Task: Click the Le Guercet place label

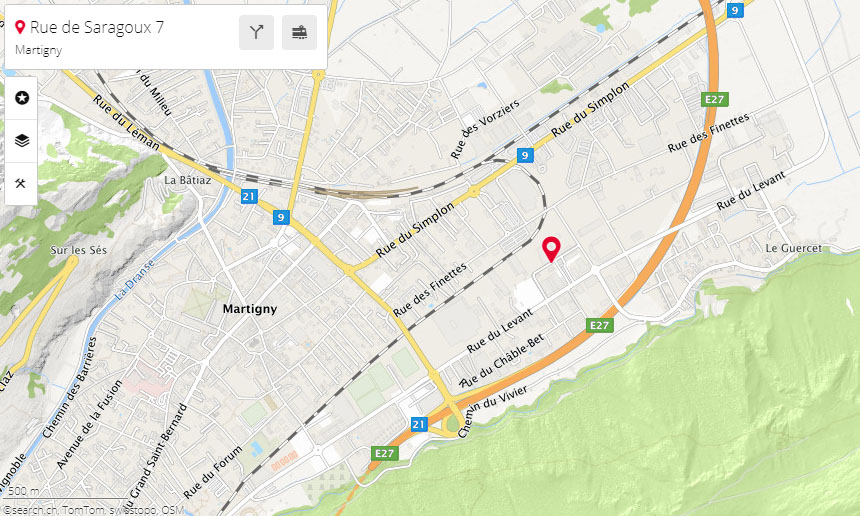Action: pyautogui.click(x=794, y=248)
